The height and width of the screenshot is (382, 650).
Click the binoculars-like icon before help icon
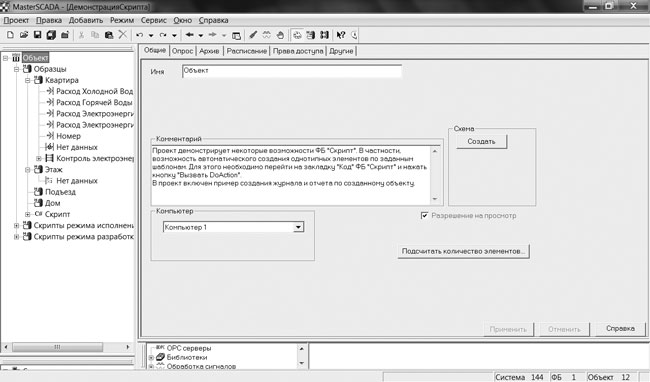coord(324,35)
